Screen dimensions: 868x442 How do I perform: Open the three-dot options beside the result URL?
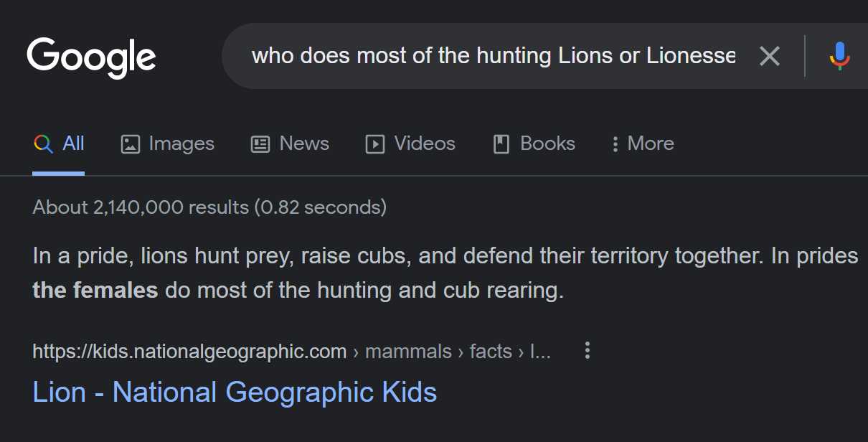[588, 351]
